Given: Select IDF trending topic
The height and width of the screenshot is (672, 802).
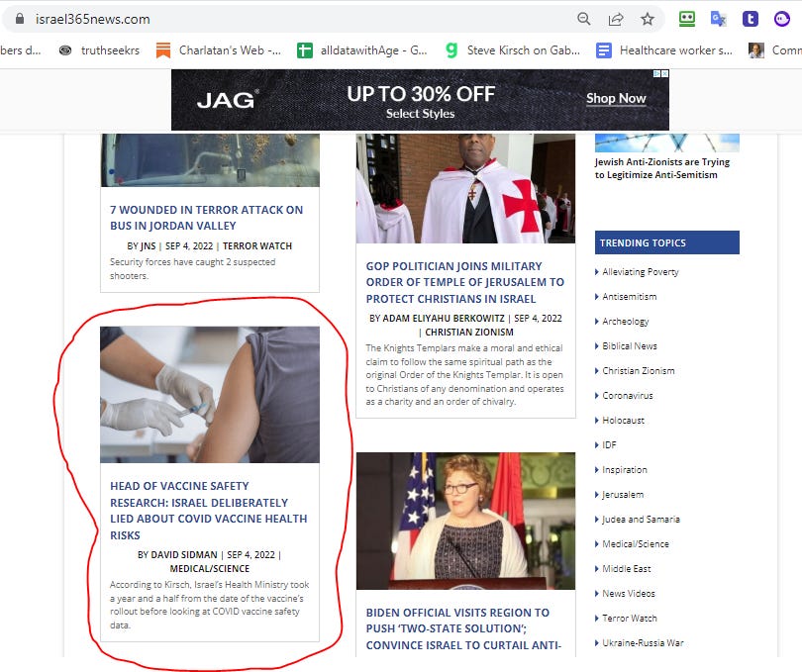Looking at the screenshot, I should click(x=609, y=445).
